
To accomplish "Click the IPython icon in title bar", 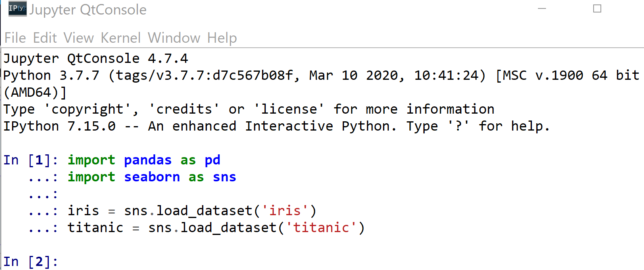I will (17, 9).
